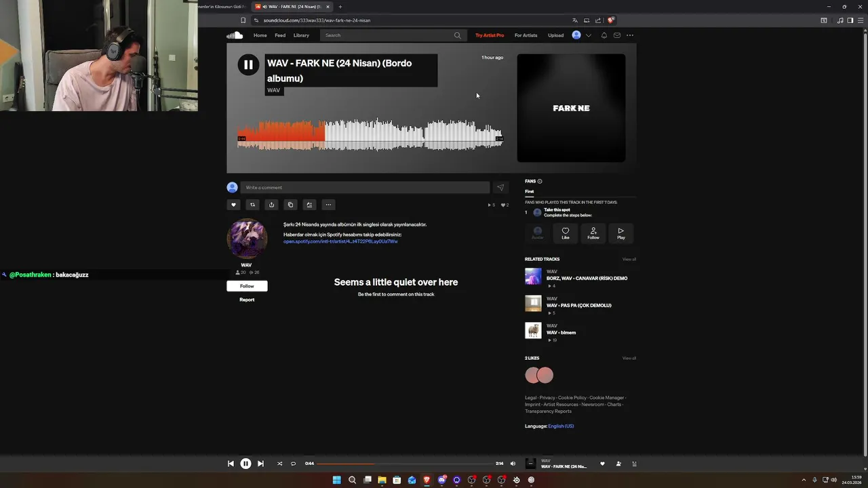View all related tracks
This screenshot has height=488, width=868.
[629, 259]
